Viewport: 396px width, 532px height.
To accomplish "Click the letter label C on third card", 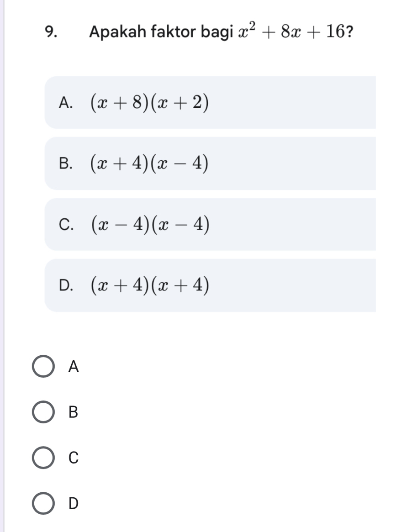I will (x=66, y=224).
